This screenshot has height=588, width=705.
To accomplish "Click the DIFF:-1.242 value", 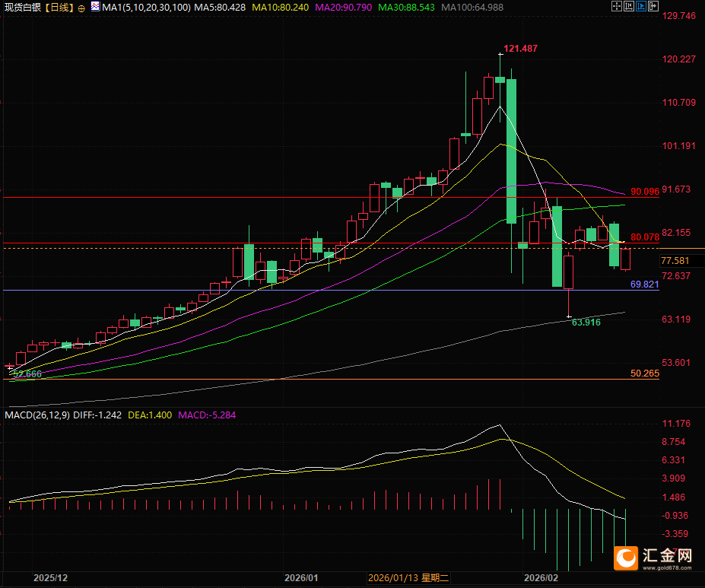I will click(97, 415).
